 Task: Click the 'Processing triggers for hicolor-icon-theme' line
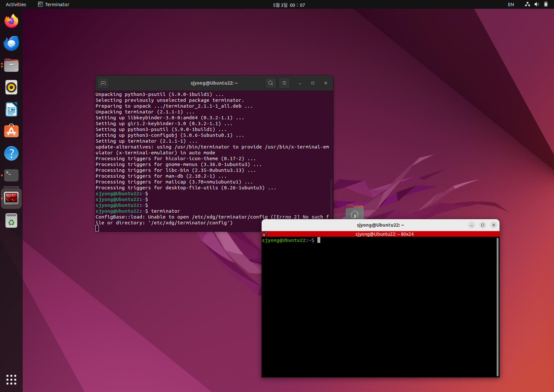(x=175, y=159)
